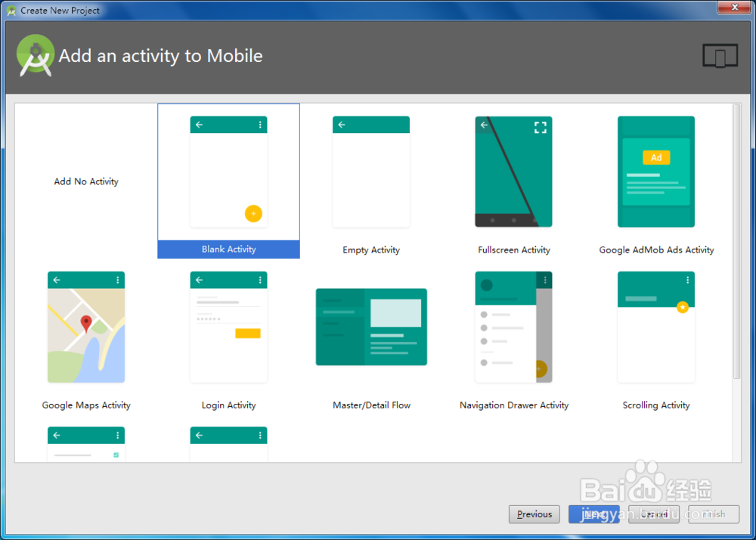
Task: Select the Master/Detail Flow template
Action: pos(371,327)
